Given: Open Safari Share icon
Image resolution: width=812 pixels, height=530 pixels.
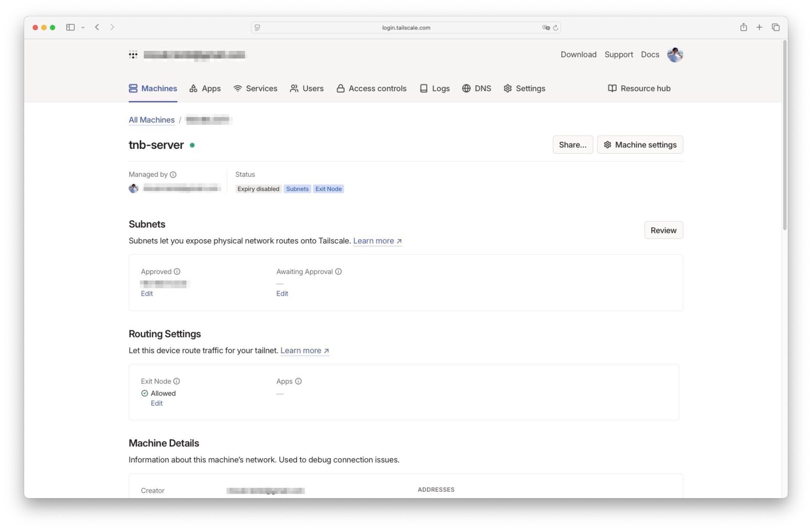Looking at the screenshot, I should (x=743, y=27).
